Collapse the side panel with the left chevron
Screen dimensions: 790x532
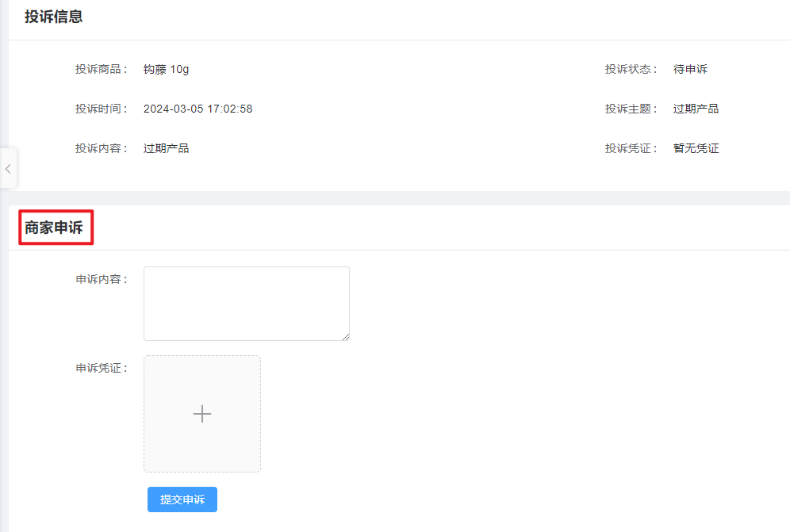pyautogui.click(x=8, y=169)
